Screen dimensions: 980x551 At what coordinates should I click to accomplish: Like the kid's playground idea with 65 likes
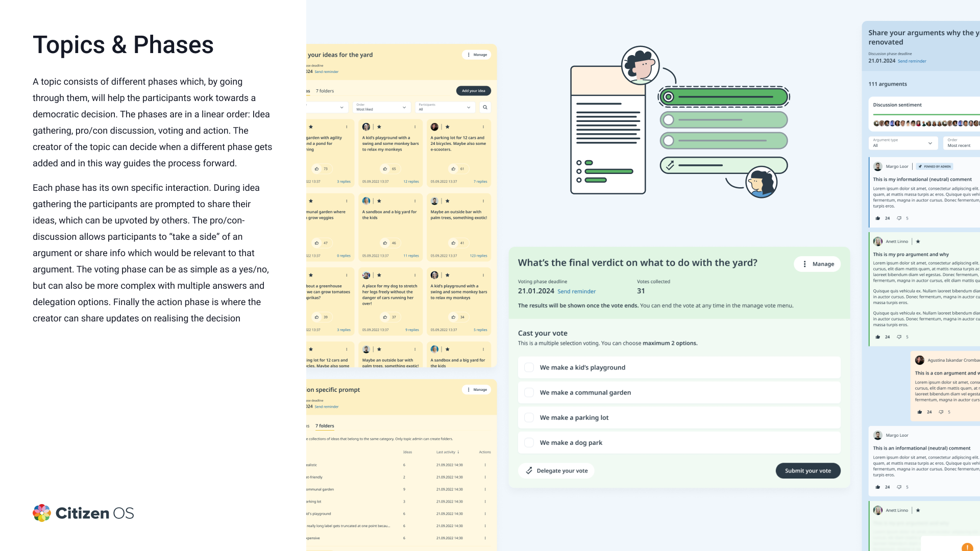[385, 169]
